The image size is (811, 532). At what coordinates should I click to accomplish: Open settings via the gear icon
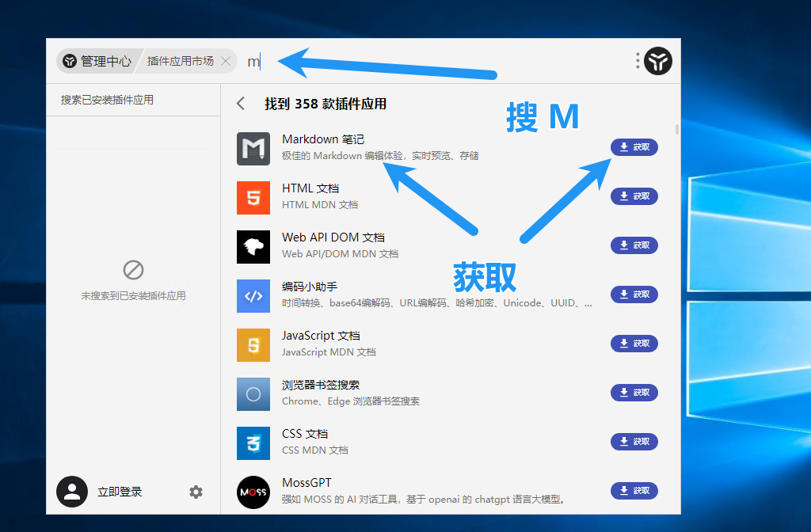click(196, 492)
